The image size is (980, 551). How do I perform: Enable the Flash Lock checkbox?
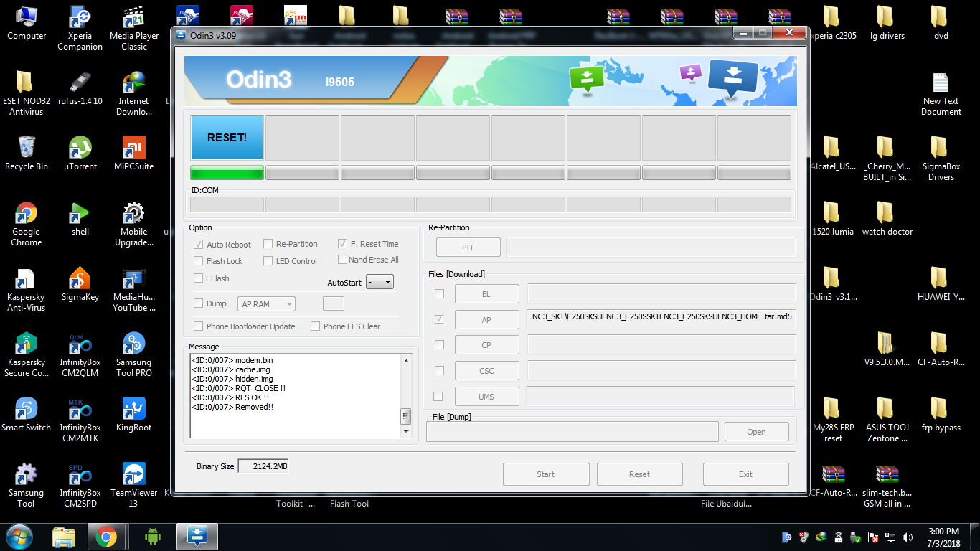[199, 261]
